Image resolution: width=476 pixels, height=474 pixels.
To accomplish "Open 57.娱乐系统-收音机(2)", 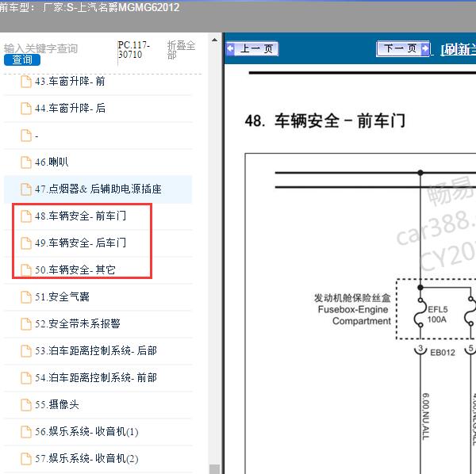I will pyautogui.click(x=86, y=458).
